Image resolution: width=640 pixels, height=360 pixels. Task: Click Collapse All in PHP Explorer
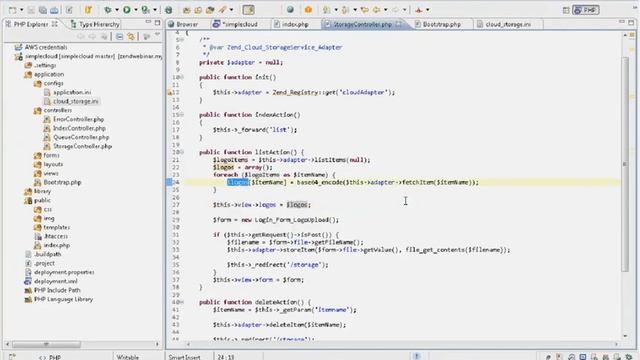pyautogui.click(x=119, y=37)
